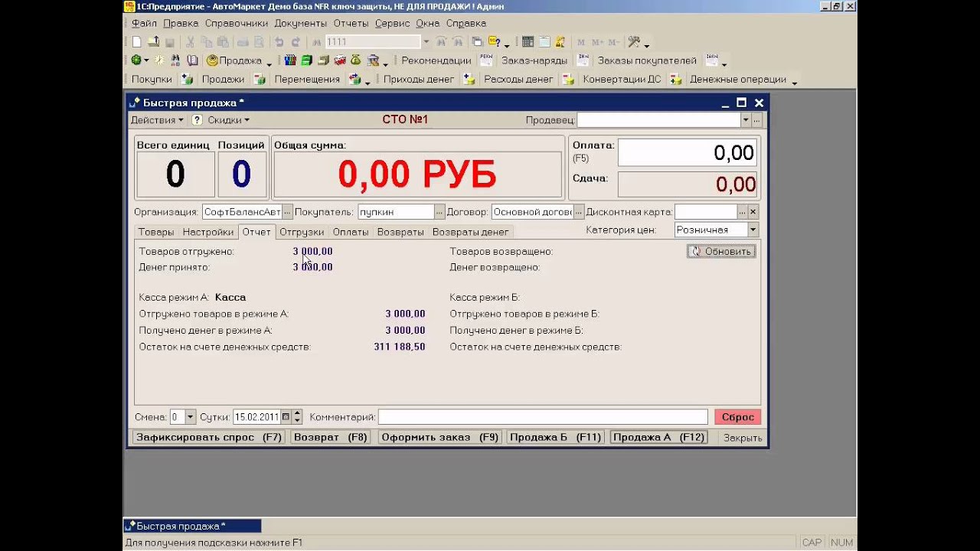980x551 pixels.
Task: Click the open file icon
Action: [x=153, y=42]
